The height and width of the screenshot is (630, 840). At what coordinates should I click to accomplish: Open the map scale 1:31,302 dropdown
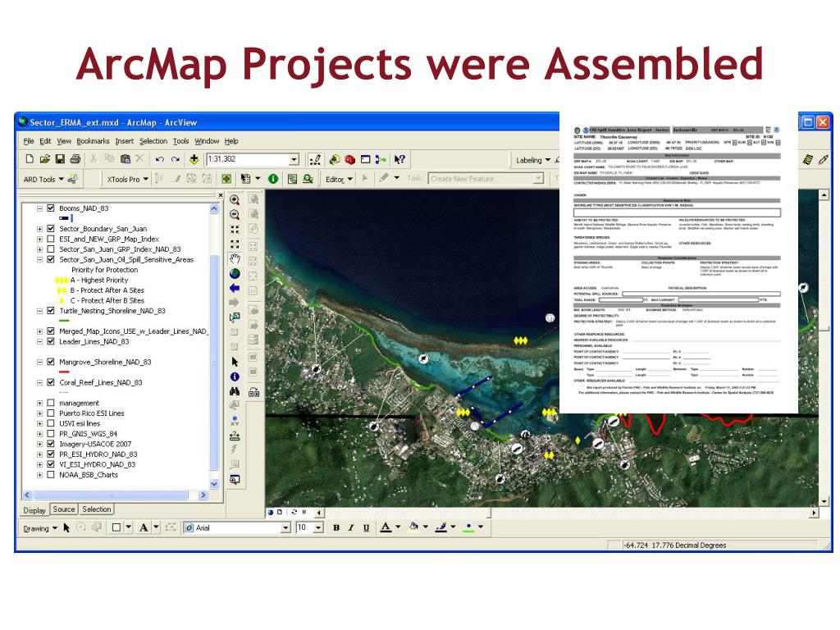tap(294, 160)
